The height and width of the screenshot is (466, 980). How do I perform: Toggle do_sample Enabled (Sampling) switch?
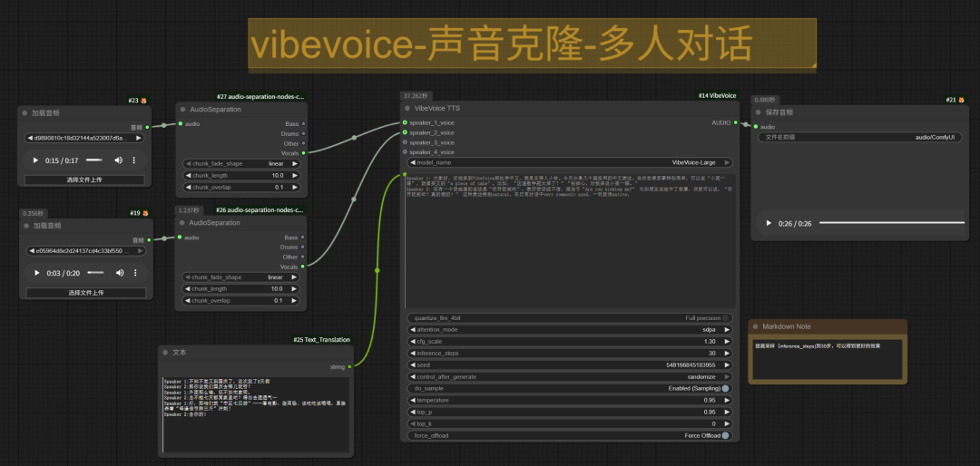(x=725, y=389)
